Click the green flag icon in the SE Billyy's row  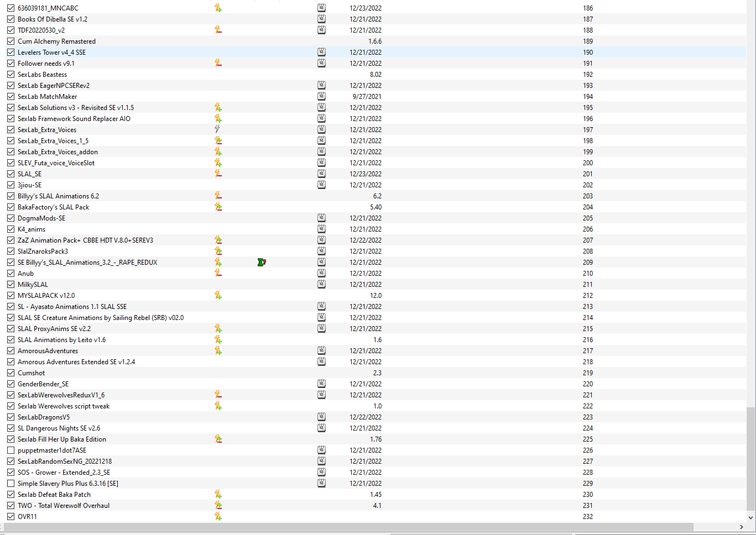pos(262,263)
